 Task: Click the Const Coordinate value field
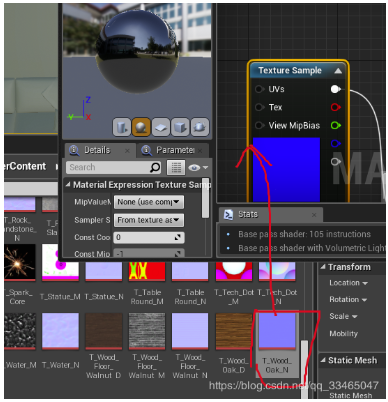[149, 237]
